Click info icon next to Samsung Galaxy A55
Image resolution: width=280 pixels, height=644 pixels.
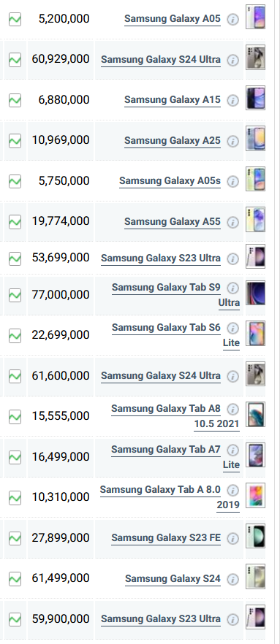[232, 222]
